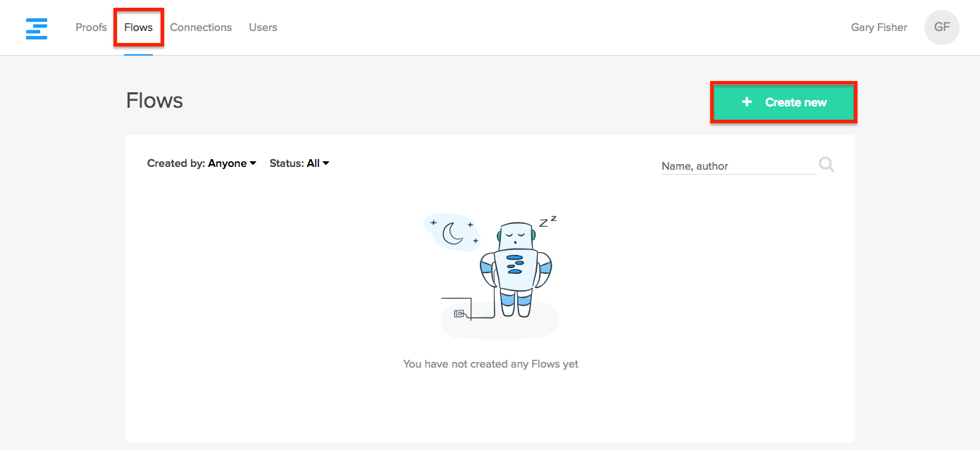The height and width of the screenshot is (450, 980).
Task: Click the blue lines on robot's chest
Action: pyautogui.click(x=515, y=264)
